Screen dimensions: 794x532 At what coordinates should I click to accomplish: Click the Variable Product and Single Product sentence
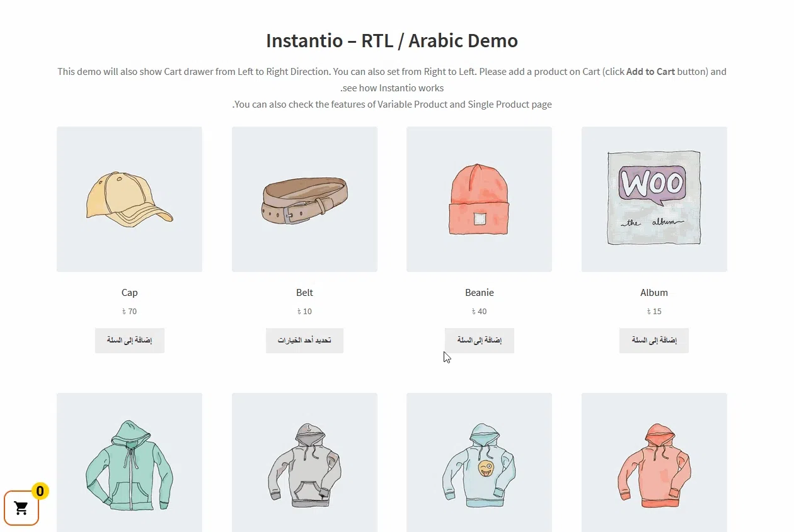(392, 105)
